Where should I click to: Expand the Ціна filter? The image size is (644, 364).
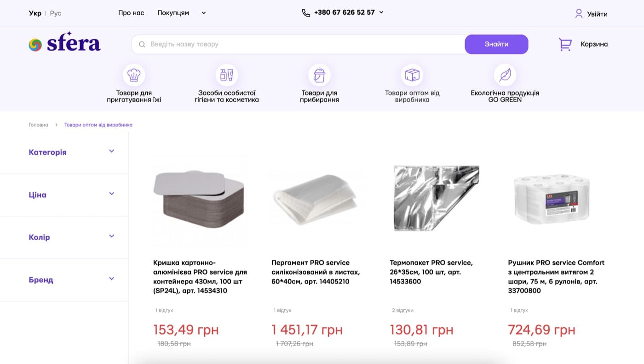click(x=111, y=194)
